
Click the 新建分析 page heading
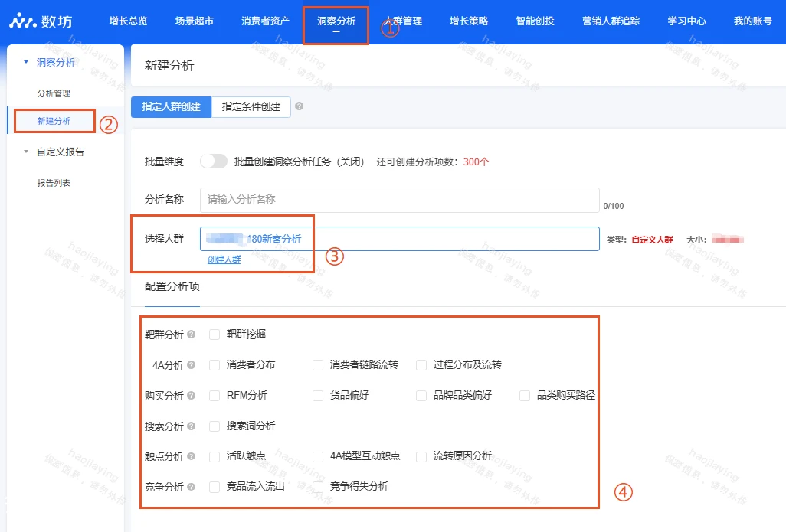tap(169, 66)
